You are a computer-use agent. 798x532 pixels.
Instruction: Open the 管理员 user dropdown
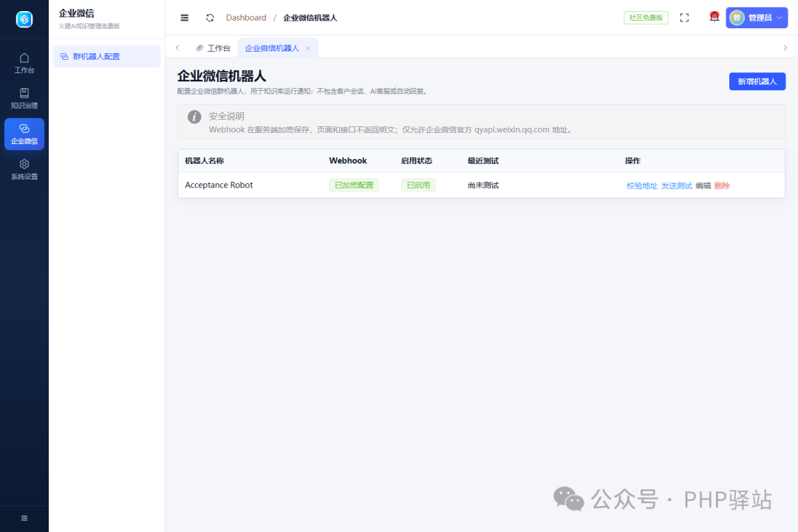pyautogui.click(x=757, y=18)
